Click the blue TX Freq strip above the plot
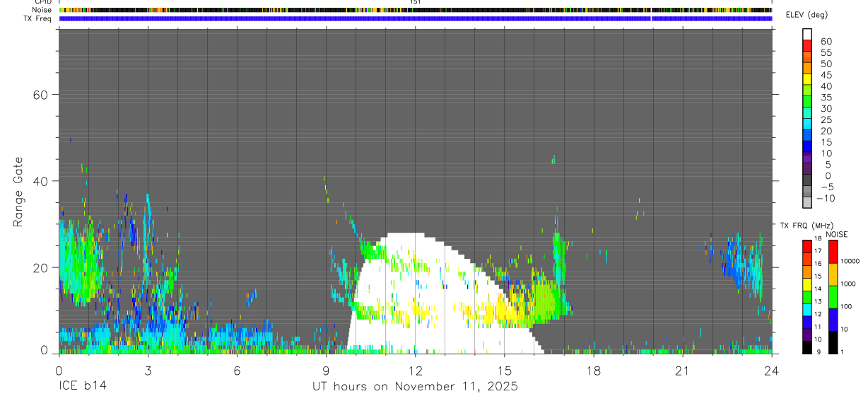 pos(416,18)
